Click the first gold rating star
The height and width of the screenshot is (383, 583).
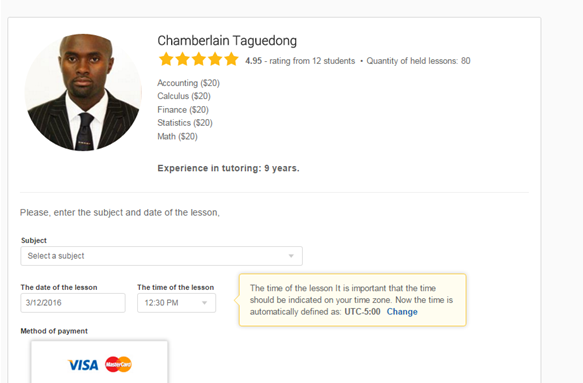point(166,59)
